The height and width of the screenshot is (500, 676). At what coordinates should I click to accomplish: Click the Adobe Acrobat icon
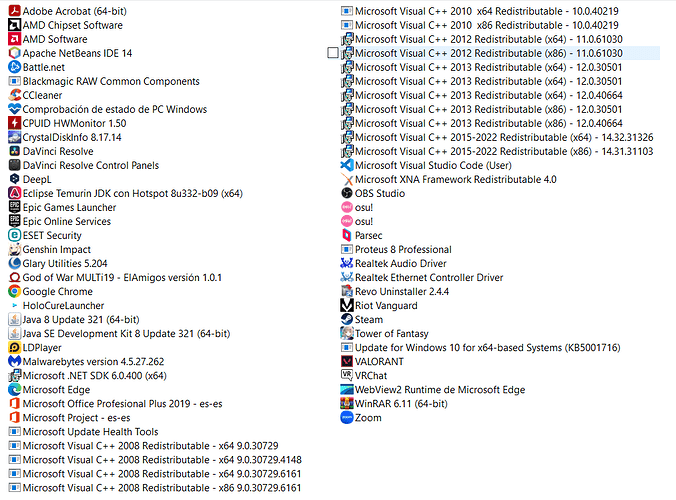coord(14,11)
